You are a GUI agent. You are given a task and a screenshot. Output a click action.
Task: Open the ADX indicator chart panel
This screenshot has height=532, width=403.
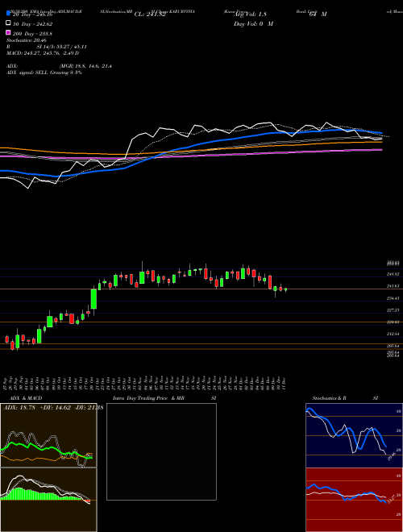[48, 435]
